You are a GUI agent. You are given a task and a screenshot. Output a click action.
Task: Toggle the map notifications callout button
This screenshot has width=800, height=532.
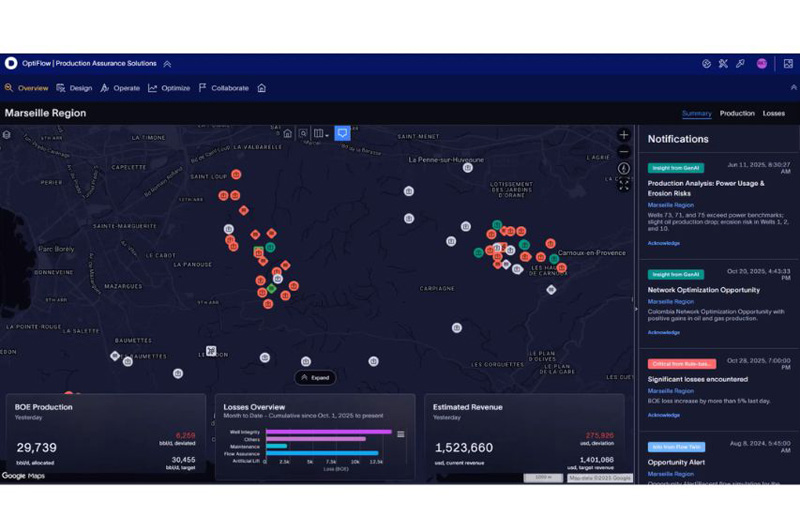point(342,133)
